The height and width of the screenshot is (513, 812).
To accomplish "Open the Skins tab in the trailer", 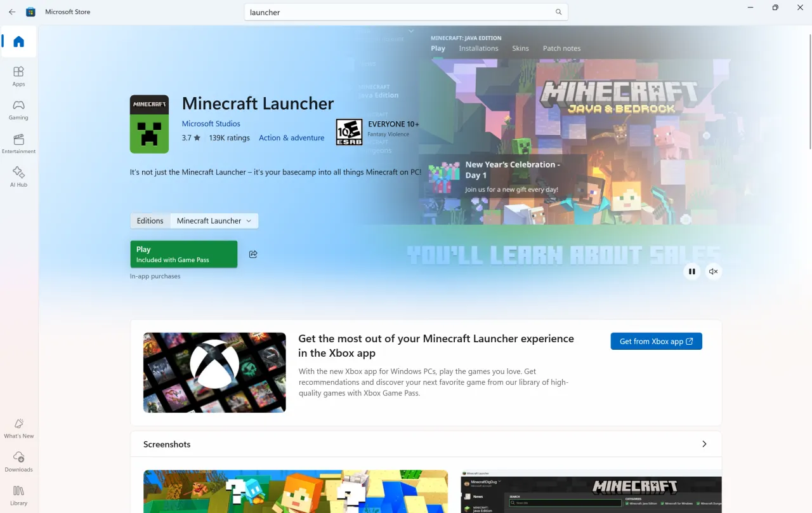I will [x=520, y=48].
